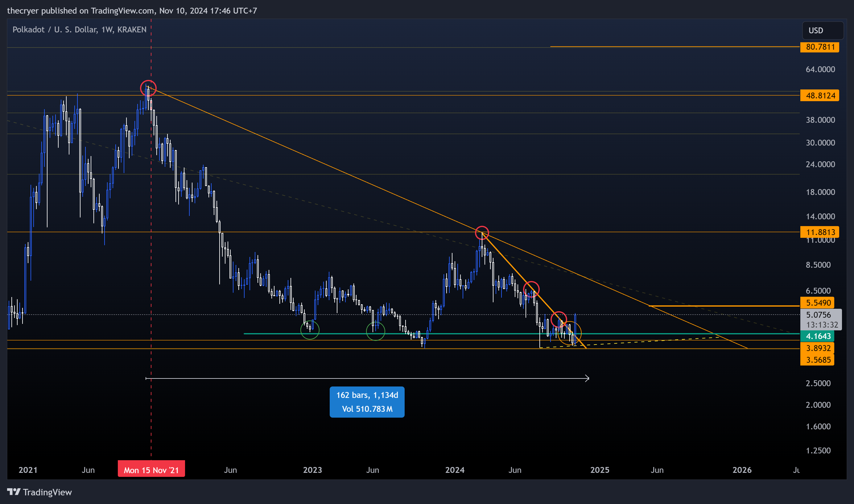
Task: Click the 2.0000 price axis value
Action: click(x=818, y=405)
